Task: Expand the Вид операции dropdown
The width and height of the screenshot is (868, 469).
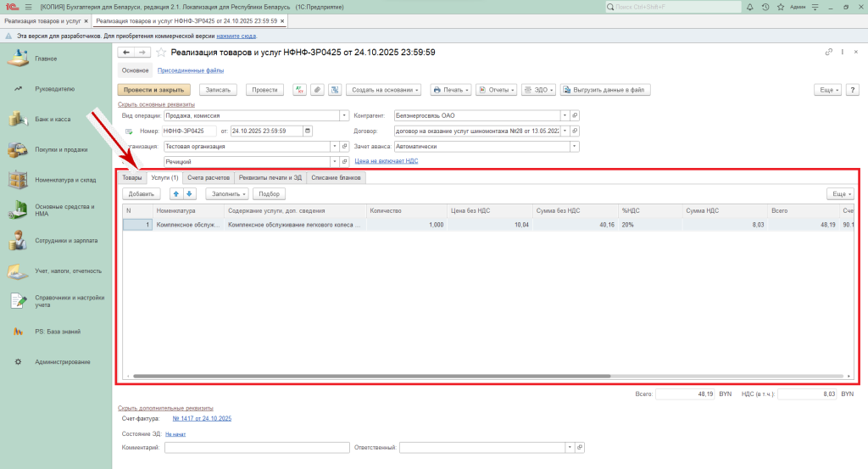Action: click(344, 115)
